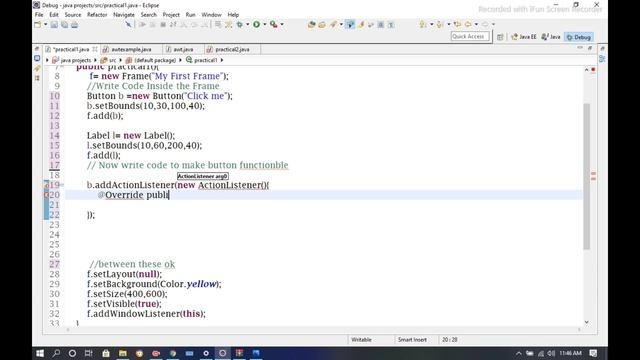Open the Refactor menu
The width and height of the screenshot is (640, 360).
point(97,15)
